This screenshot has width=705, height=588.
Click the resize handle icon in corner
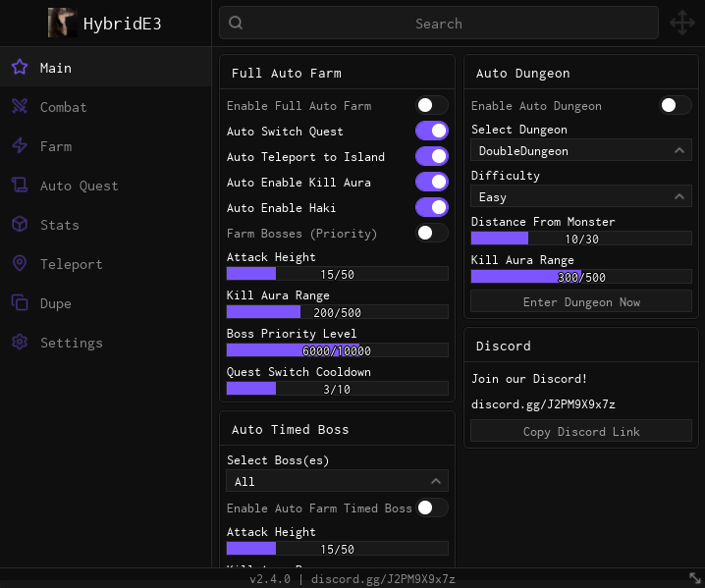pyautogui.click(x=694, y=578)
